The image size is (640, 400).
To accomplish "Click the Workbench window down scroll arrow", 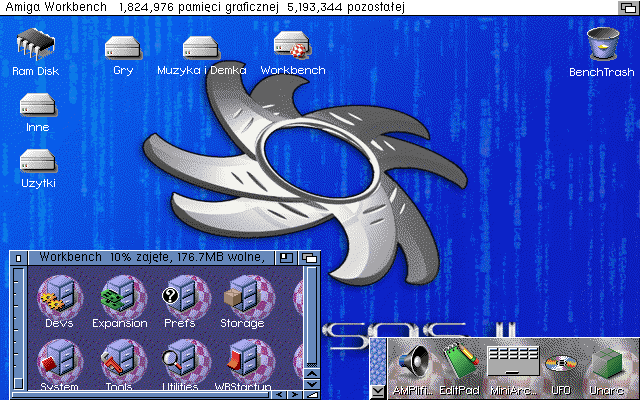I will 312,384.
